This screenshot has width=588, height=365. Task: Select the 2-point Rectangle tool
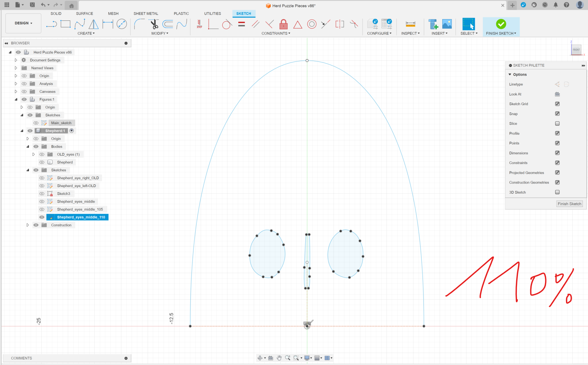click(66, 24)
